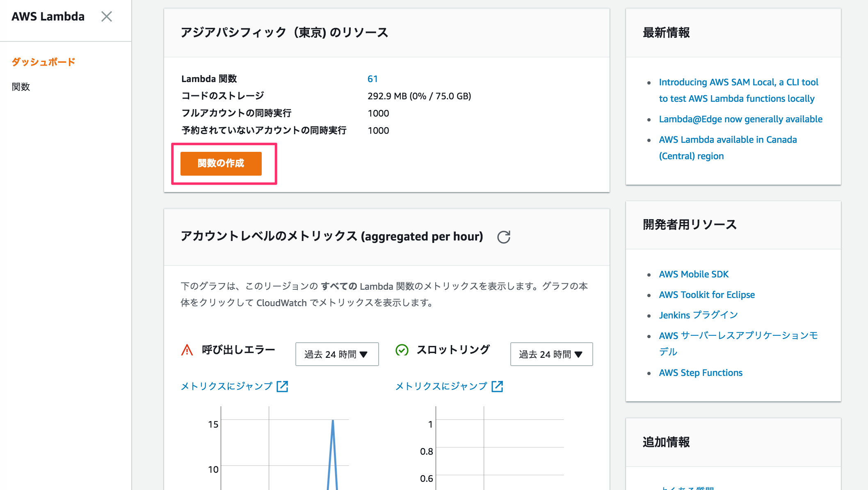Open the Introducing AWS SAM Local news link

(x=738, y=90)
